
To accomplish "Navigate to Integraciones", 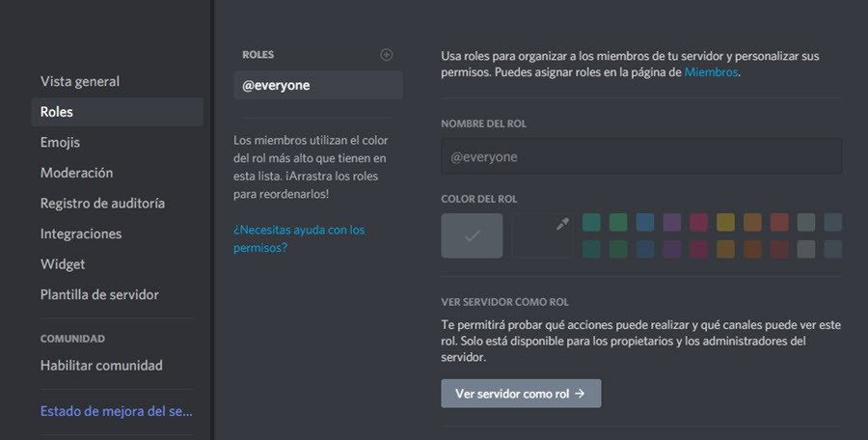I will 81,234.
